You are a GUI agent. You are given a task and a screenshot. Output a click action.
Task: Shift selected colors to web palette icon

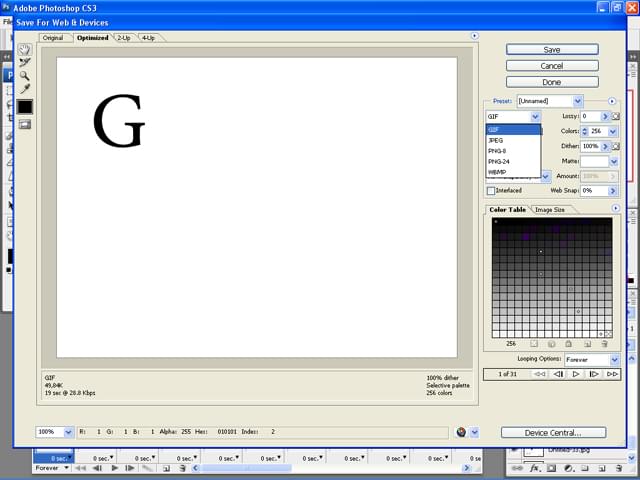[x=551, y=344]
